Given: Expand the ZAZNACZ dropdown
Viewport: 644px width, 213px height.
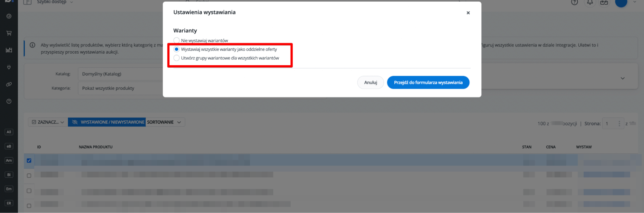Looking at the screenshot, I should (x=48, y=122).
